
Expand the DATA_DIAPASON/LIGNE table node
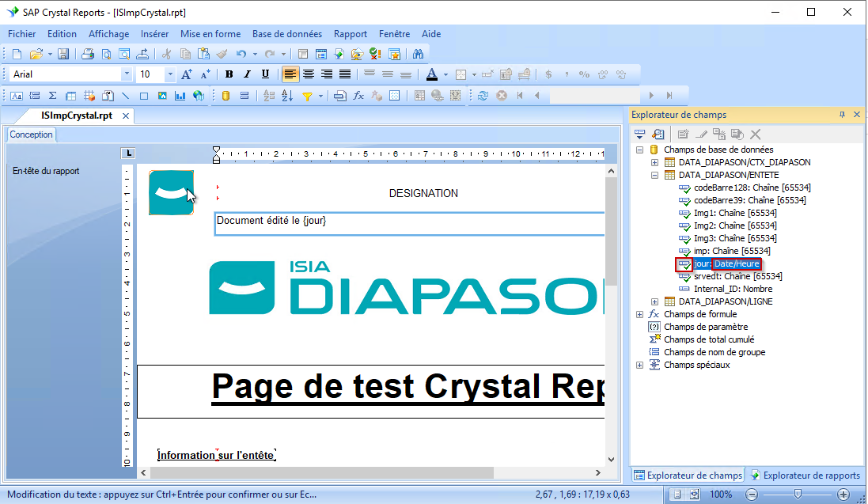coord(654,301)
